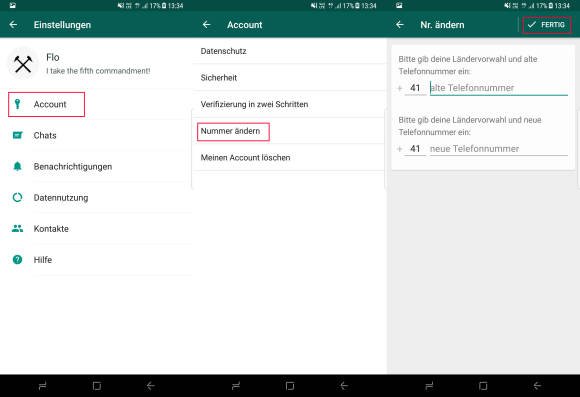This screenshot has width=580, height=397.
Task: Tap the bell icon for Benachrichtigungen
Action: pos(17,166)
